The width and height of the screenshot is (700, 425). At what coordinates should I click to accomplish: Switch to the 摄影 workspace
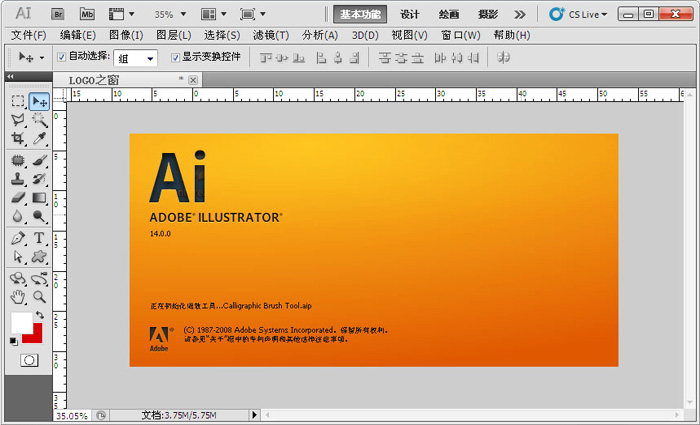488,14
